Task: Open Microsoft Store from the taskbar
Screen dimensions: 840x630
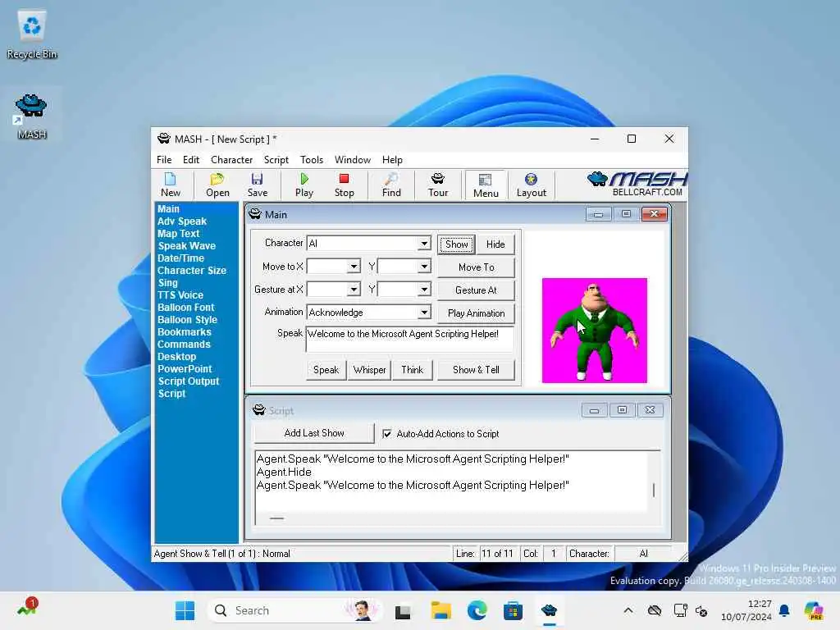Action: (513, 610)
